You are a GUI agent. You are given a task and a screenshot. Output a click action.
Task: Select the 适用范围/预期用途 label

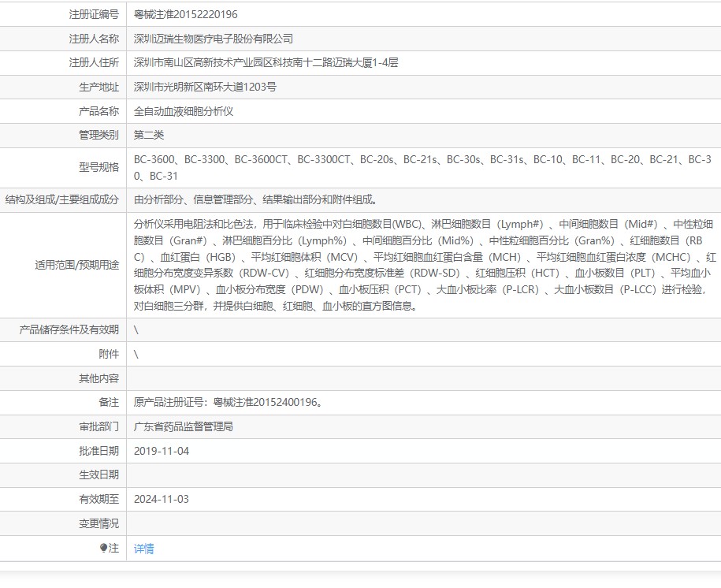coord(76,265)
